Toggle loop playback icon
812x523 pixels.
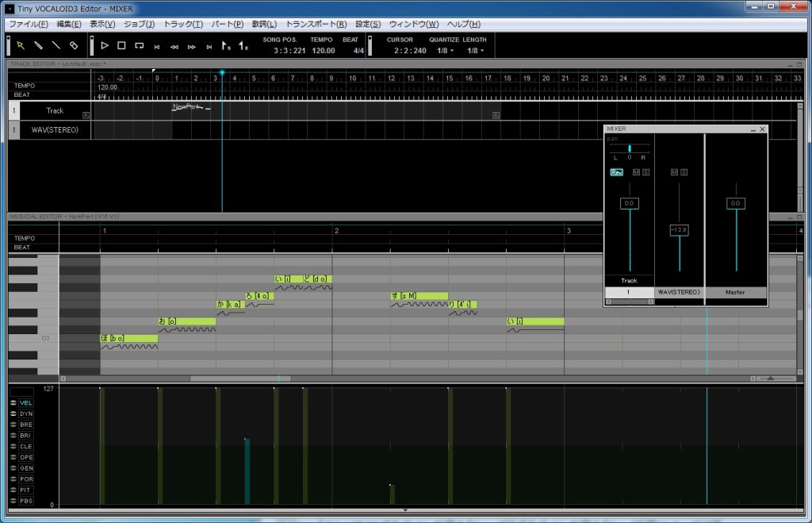[x=140, y=46]
